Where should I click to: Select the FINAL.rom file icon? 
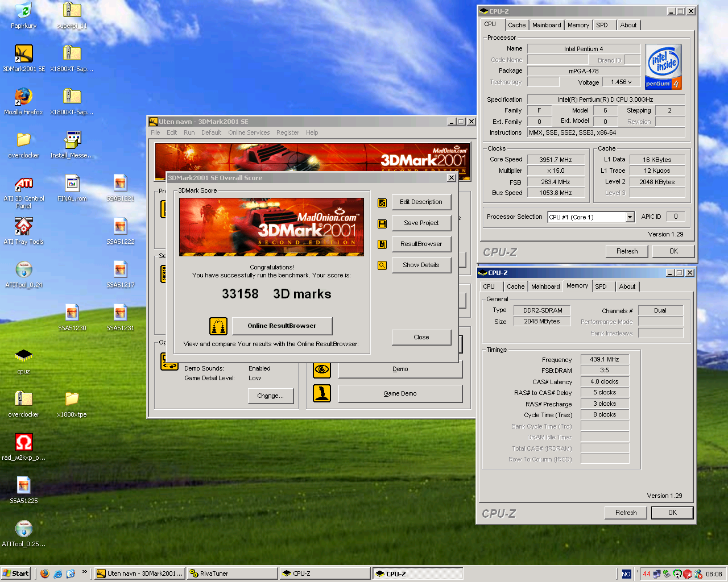click(72, 183)
